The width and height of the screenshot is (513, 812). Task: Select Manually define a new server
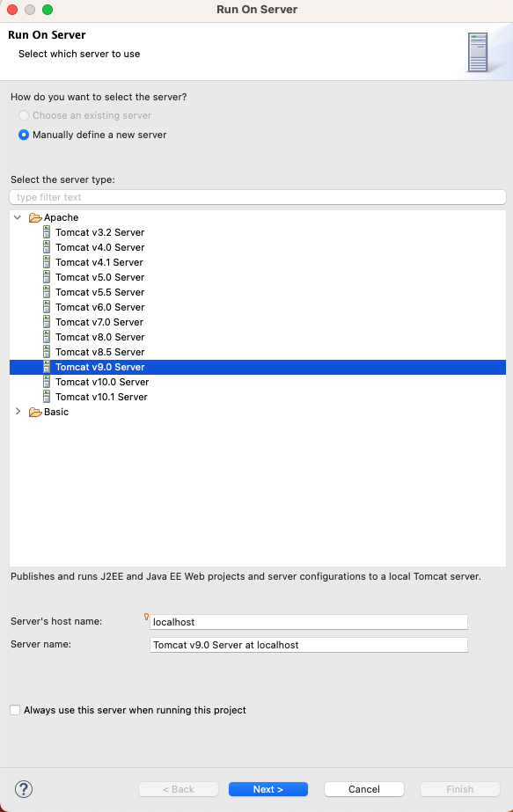(x=23, y=135)
